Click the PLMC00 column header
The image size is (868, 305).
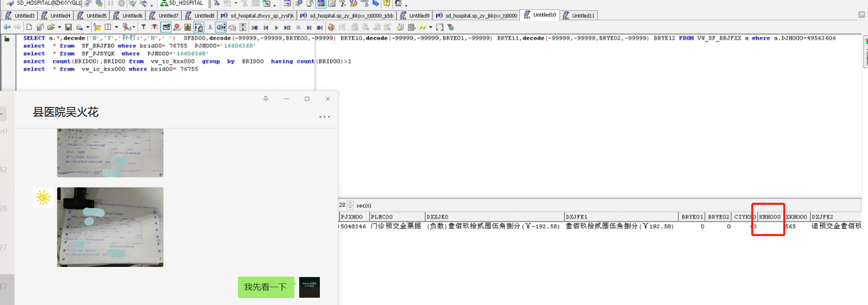(397, 217)
